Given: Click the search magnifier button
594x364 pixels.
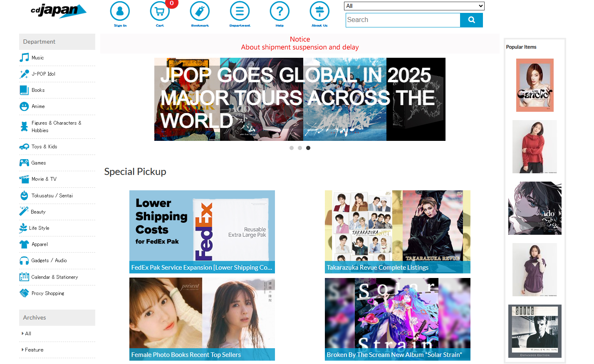Looking at the screenshot, I should pos(471,20).
